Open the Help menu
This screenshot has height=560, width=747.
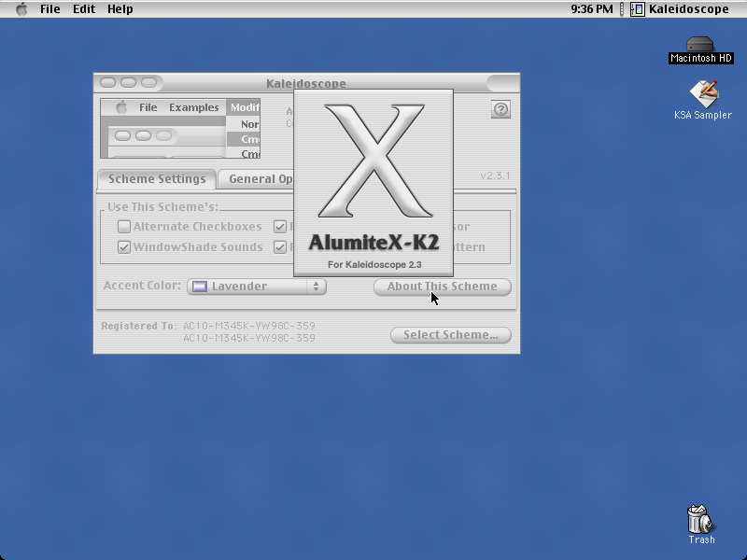(120, 9)
